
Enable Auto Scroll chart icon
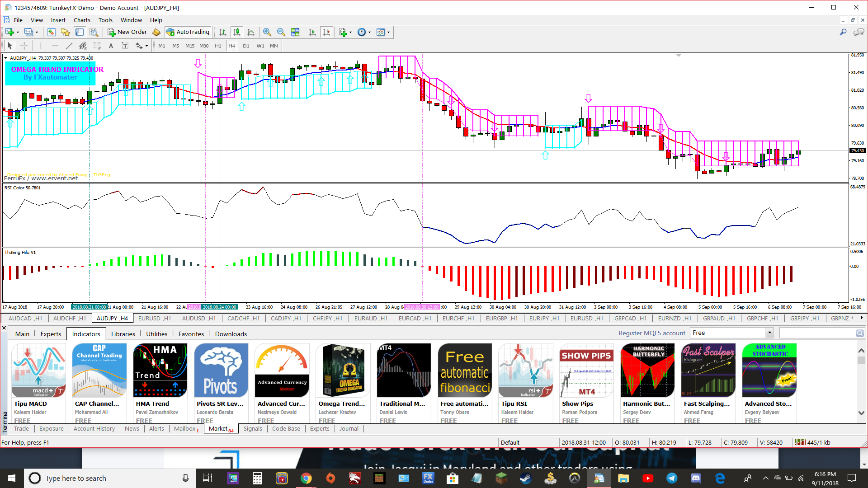point(312,32)
